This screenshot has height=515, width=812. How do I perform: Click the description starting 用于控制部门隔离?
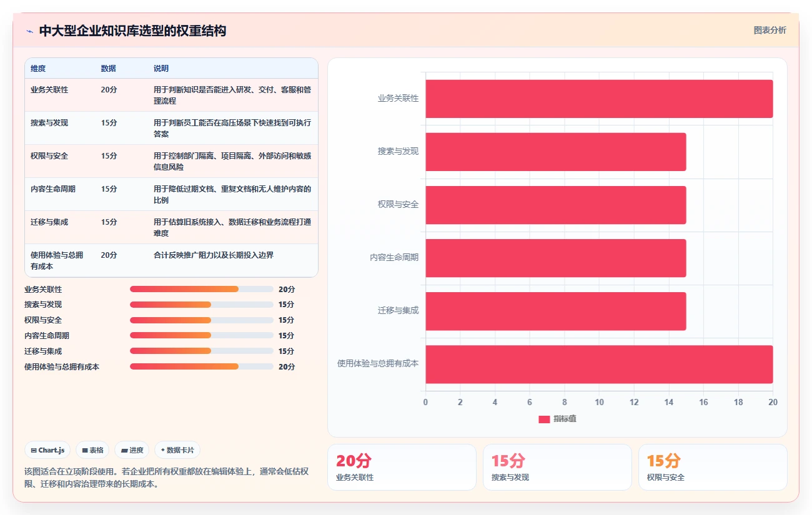click(x=232, y=162)
